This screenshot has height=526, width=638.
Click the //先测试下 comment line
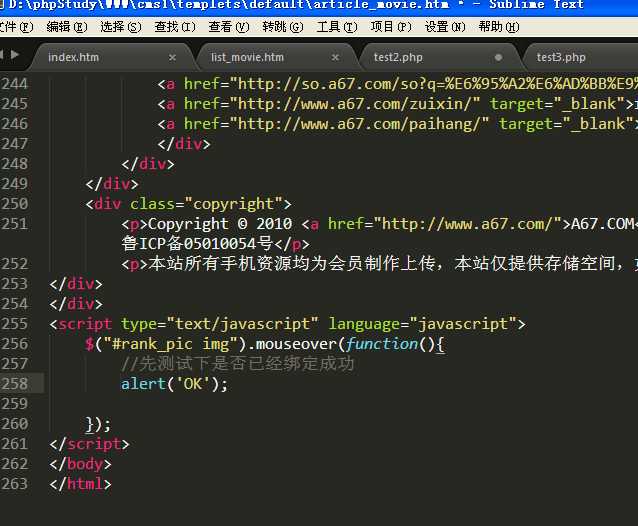[x=238, y=364]
